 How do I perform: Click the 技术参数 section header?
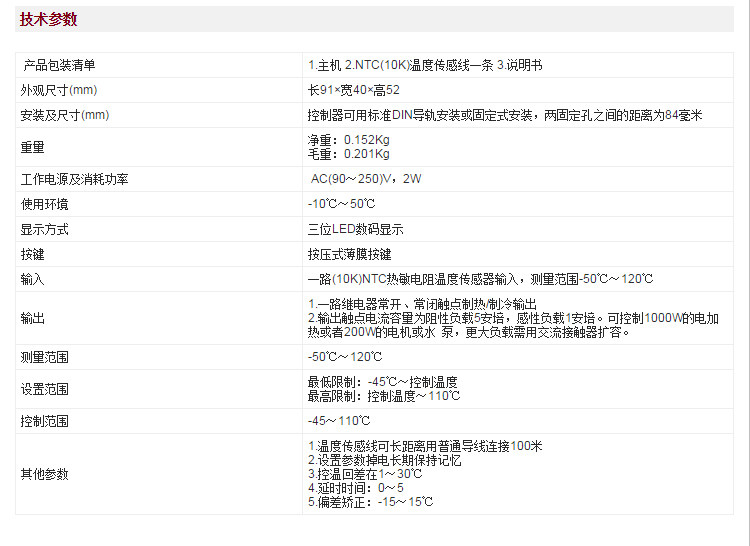coord(48,19)
